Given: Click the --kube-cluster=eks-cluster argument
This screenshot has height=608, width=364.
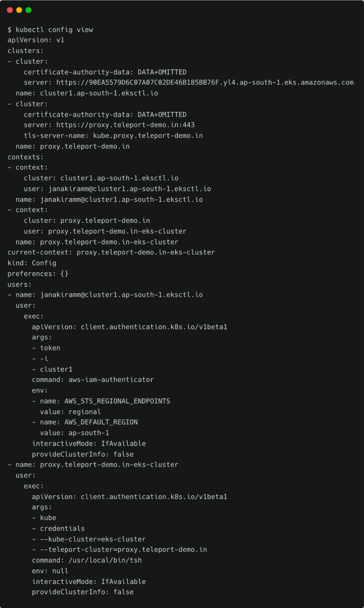Looking at the screenshot, I should point(93,539).
